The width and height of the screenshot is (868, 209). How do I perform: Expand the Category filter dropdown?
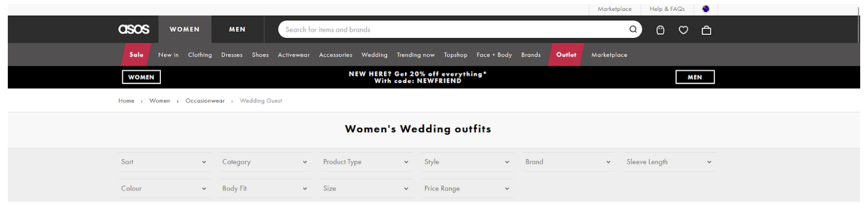click(265, 162)
